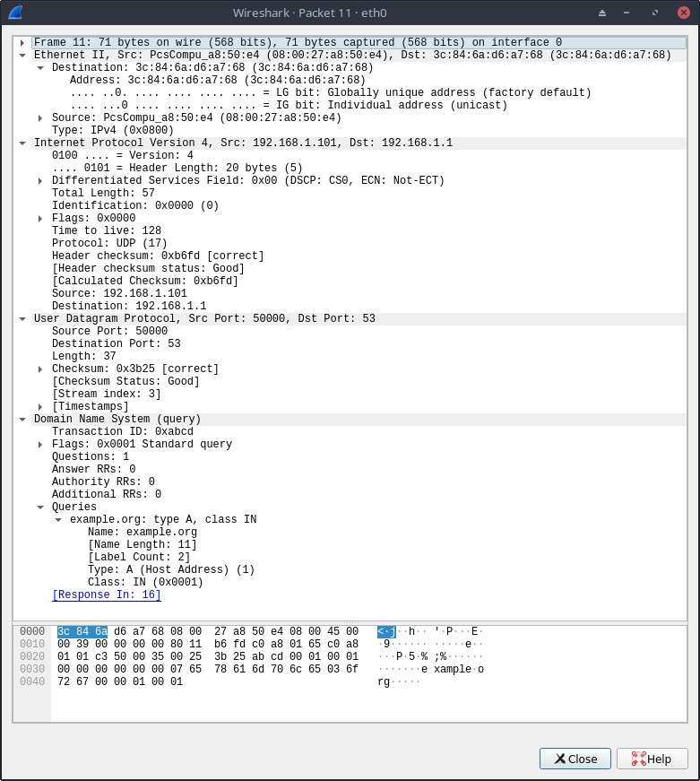Select the Destination Port: 53 row
The image size is (700, 781).
[x=116, y=343]
